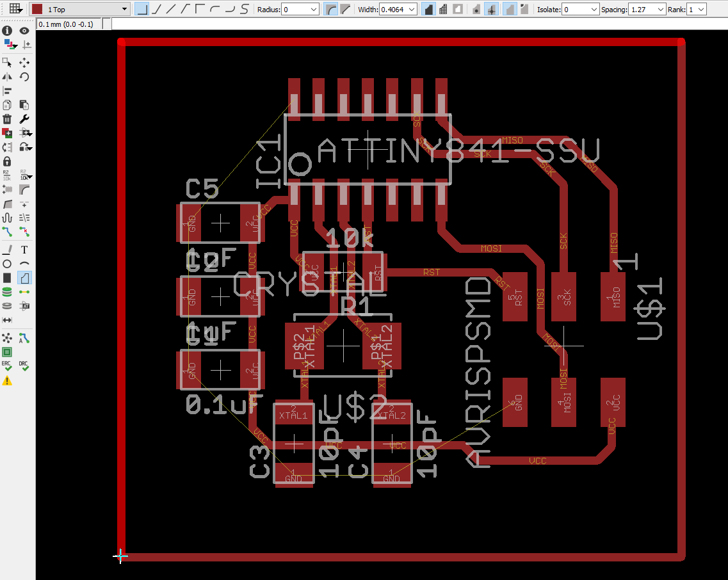Image resolution: width=728 pixels, height=580 pixels.
Task: Select the Align tool
Action: (7, 91)
